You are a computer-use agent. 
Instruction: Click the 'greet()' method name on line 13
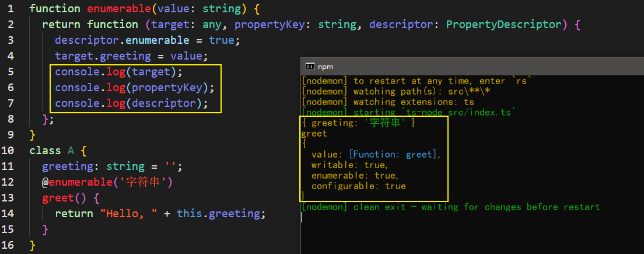[x=65, y=198]
